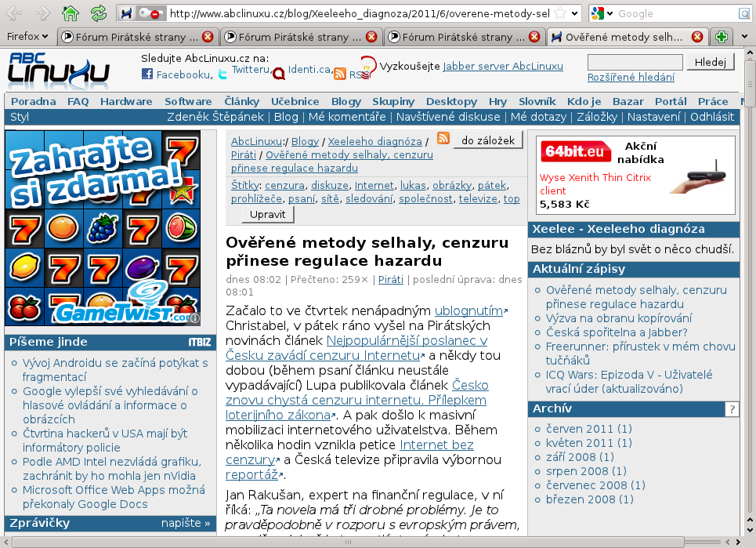Click the ad info icon on GameTwist banner
Viewport: 756px width, 548px height.
pos(195,318)
